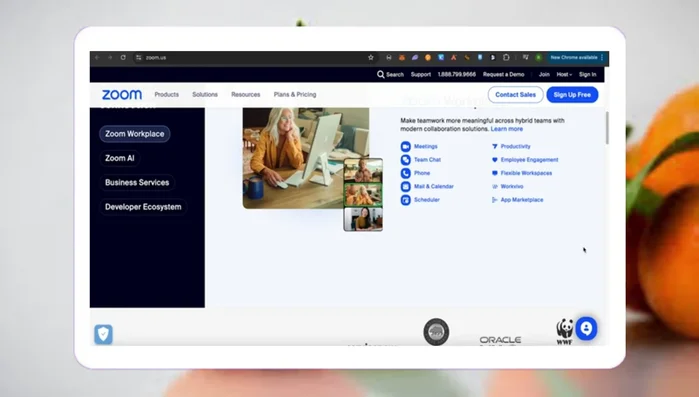Click the Flexible Workspaces icon
Viewport: 699px width, 397px height.
(494, 173)
